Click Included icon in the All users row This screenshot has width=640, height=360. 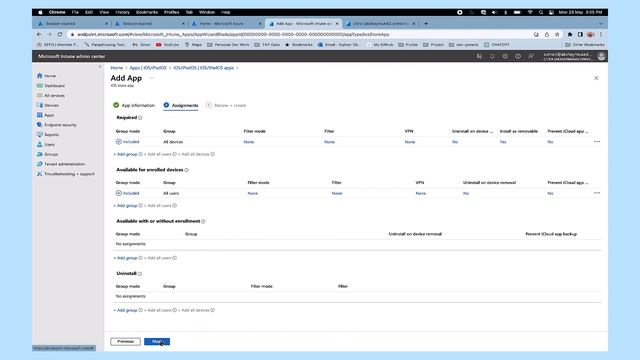119,193
